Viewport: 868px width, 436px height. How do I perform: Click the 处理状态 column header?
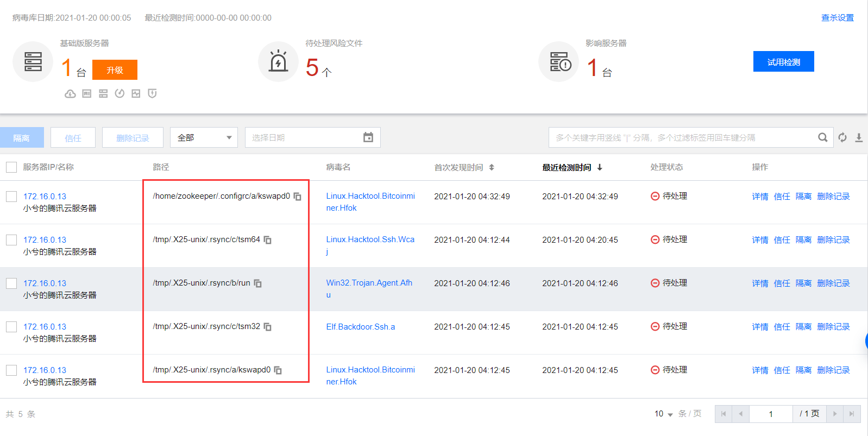tap(666, 167)
